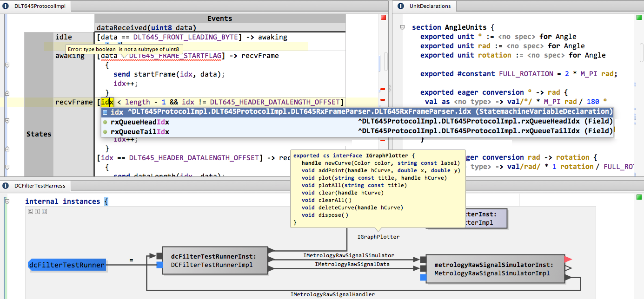644x299 pixels.
Task: Click the green OK status indicator square
Action: [x=639, y=18]
